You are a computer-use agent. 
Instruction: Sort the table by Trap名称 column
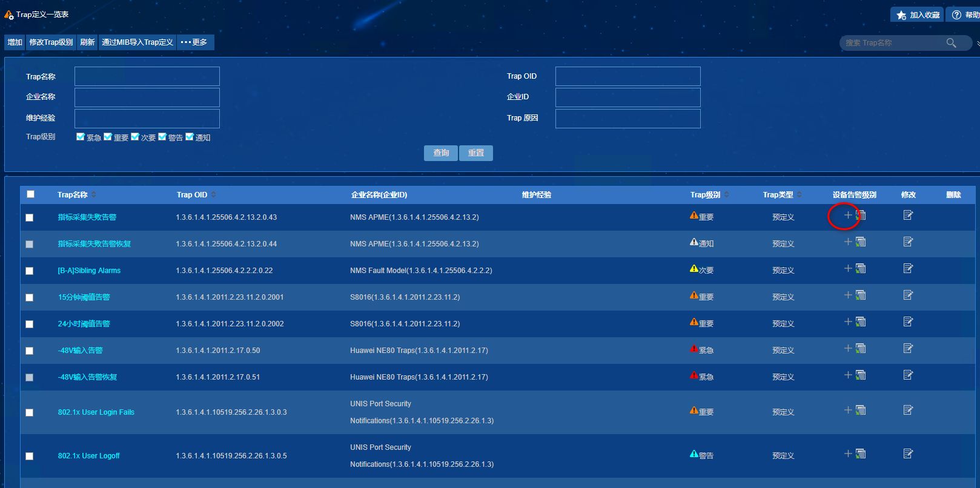94,195
